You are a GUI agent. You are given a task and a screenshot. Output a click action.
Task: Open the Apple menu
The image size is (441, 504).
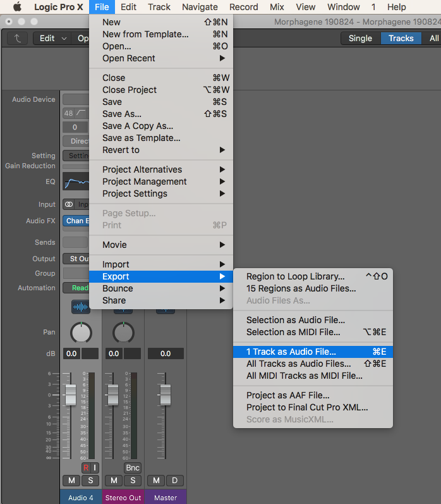pos(17,7)
